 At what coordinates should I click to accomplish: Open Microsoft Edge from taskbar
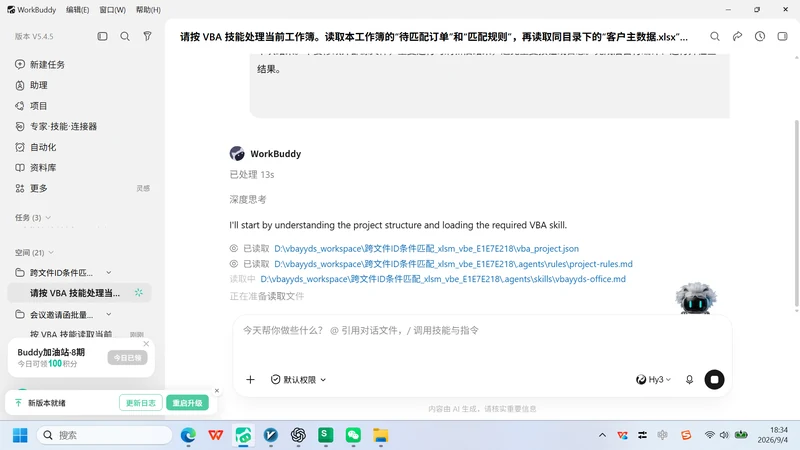click(188, 435)
